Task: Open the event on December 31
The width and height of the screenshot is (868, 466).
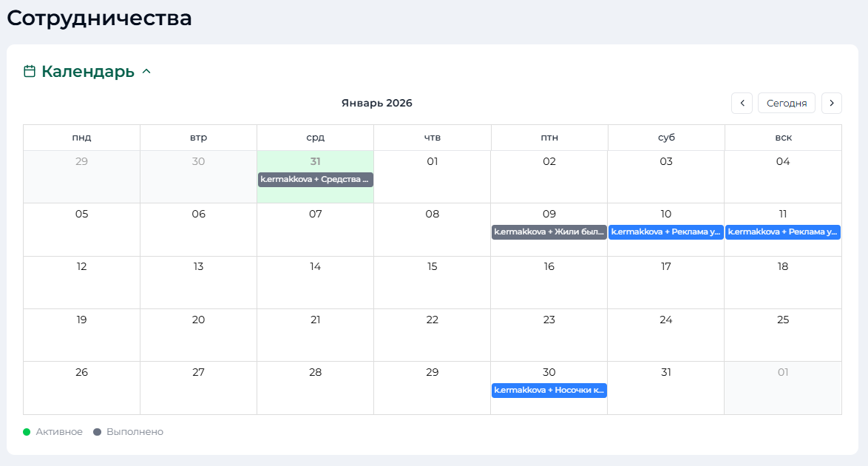Action: click(315, 179)
